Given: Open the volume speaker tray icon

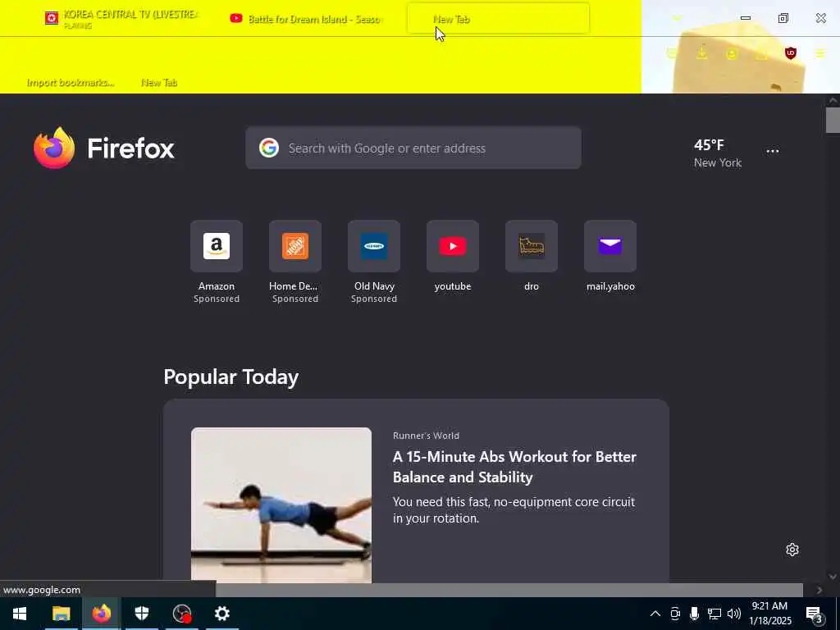Looking at the screenshot, I should 734,614.
